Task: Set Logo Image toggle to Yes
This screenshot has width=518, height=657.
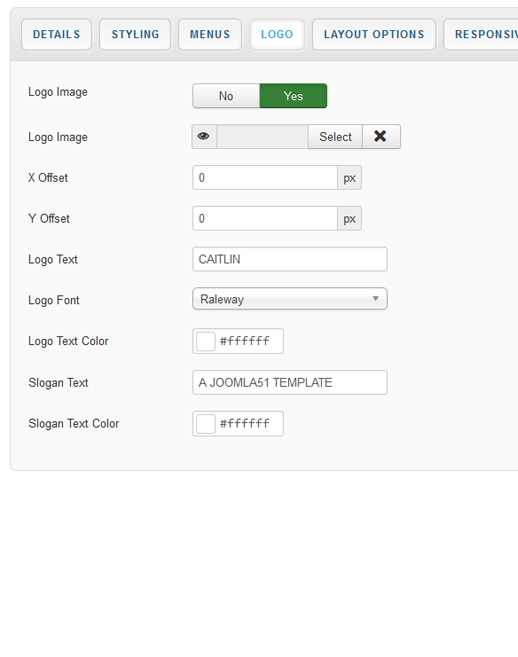Action: (x=293, y=96)
